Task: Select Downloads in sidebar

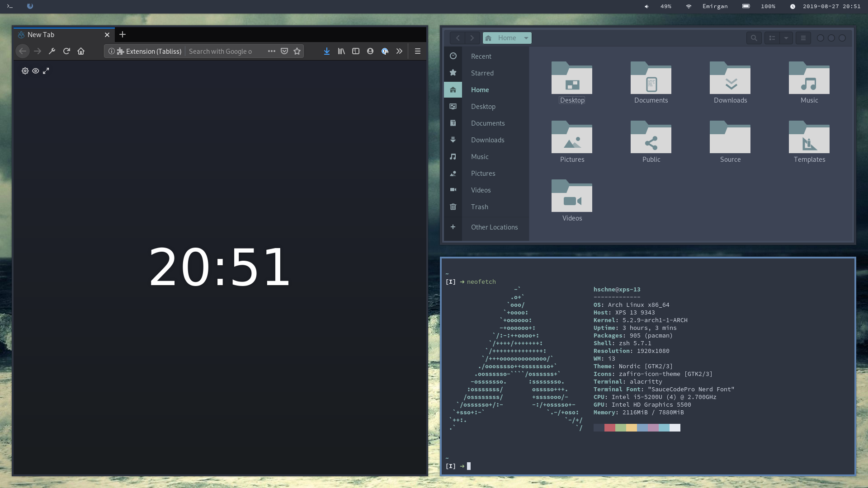Action: pyautogui.click(x=486, y=140)
